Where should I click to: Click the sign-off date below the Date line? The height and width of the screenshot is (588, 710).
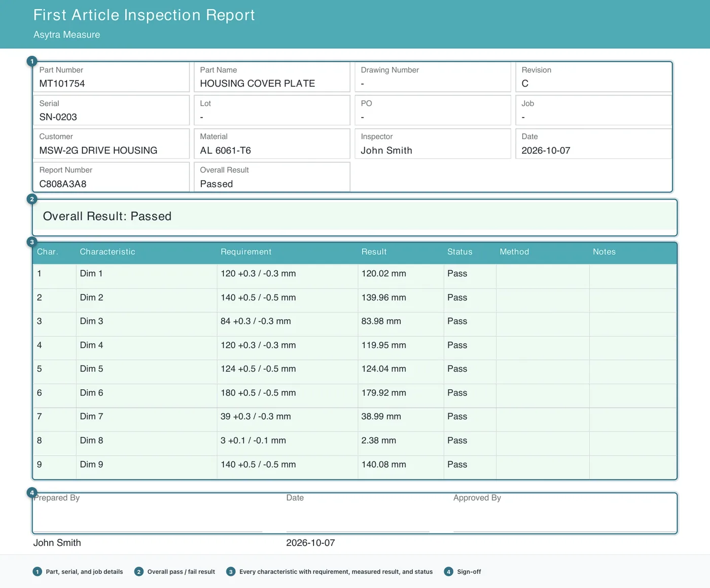click(310, 543)
